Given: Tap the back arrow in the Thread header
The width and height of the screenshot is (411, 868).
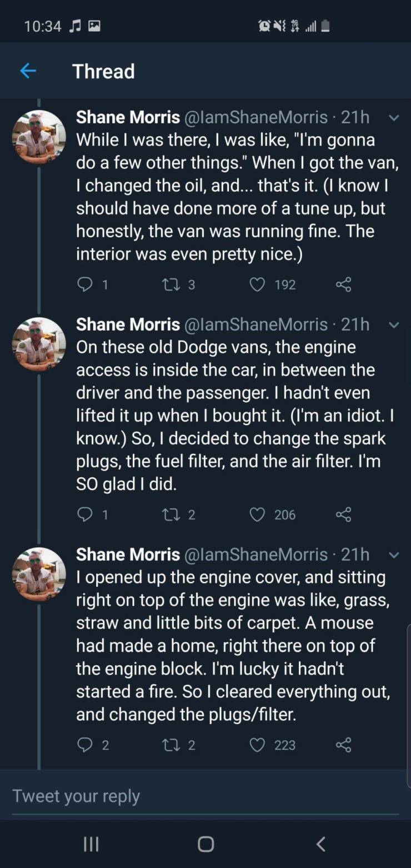Looking at the screenshot, I should click(28, 71).
